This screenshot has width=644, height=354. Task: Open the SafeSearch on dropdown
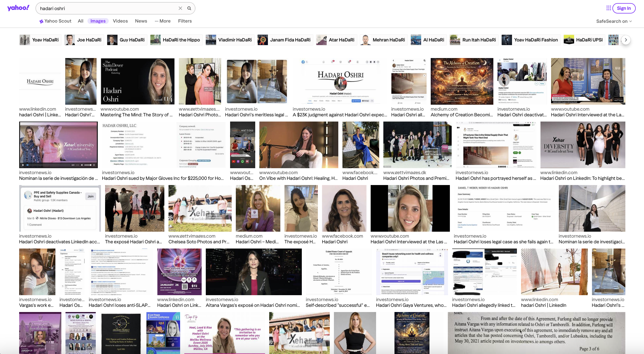coord(614,21)
